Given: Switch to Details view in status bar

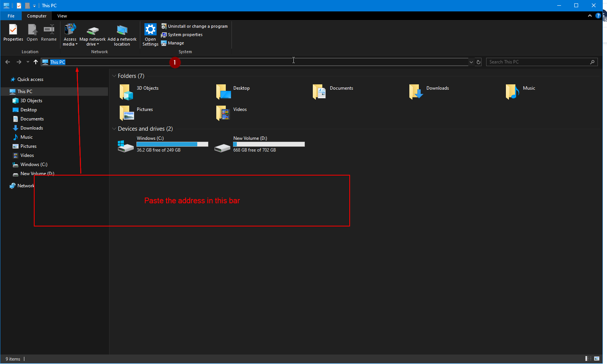Looking at the screenshot, I should 588,359.
